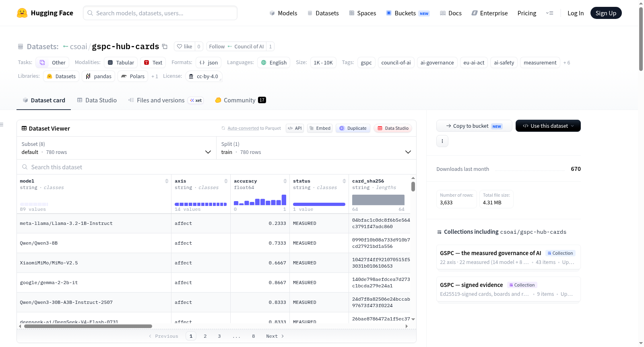Sort the model column
This screenshot has height=347, width=644.
(167, 181)
